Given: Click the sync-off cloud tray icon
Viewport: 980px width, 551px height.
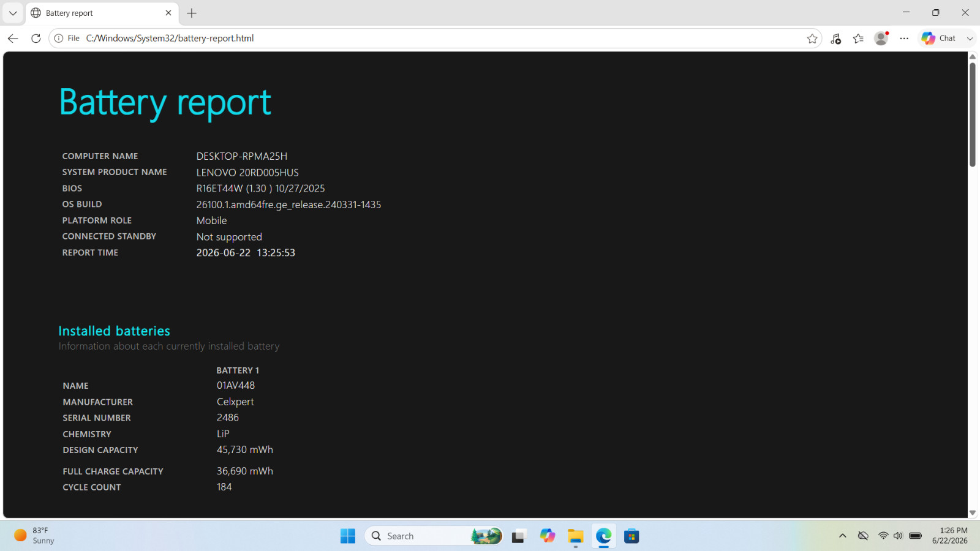Looking at the screenshot, I should coord(863,536).
